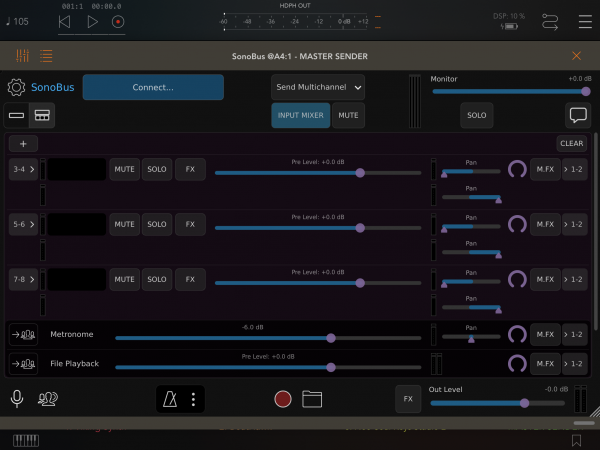The width and height of the screenshot is (600, 450).
Task: Switch to detailed channel layout
Action: point(42,115)
